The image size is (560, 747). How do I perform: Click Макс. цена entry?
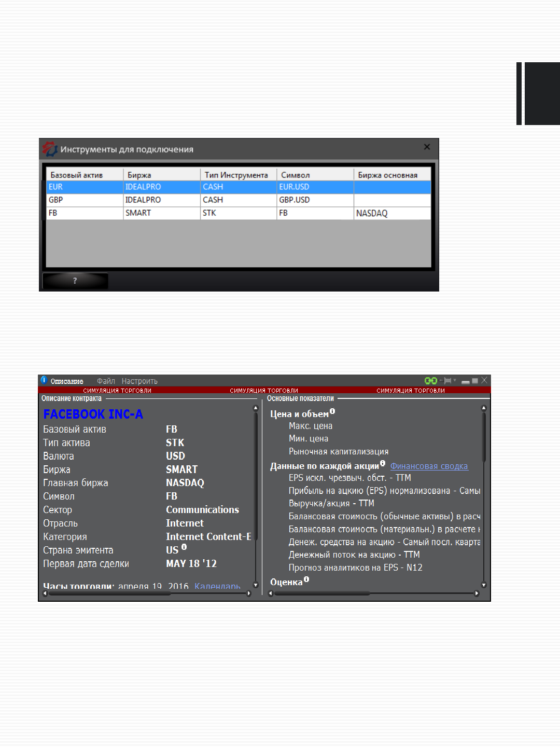tap(311, 426)
